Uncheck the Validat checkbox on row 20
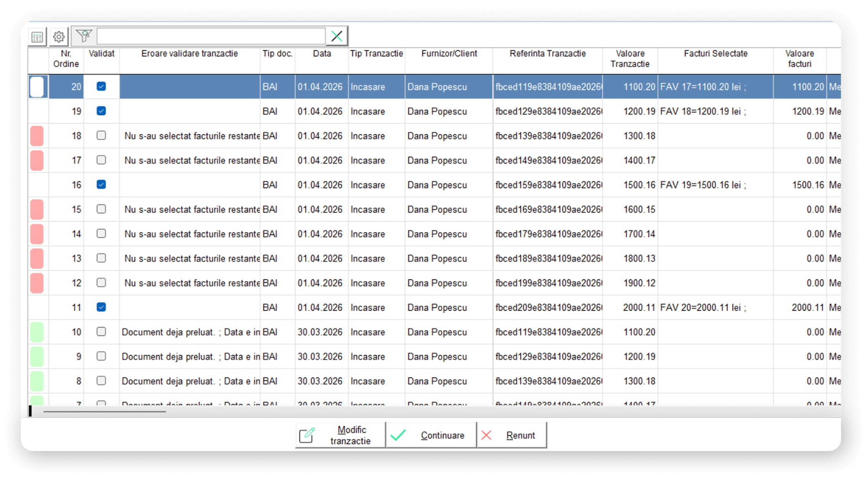The width and height of the screenshot is (868, 478). tap(101, 87)
